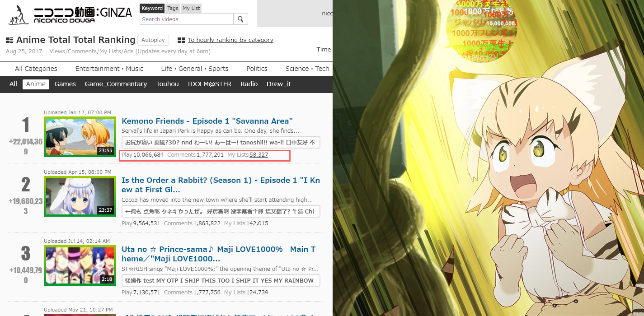Click Uploaded Jul 14, 02:14 AM text
Viewport: 644px width, 316px height.
click(77, 241)
